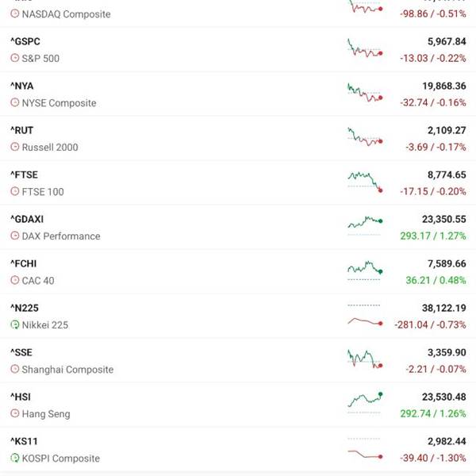Image resolution: width=476 pixels, height=476 pixels.
Task: Click the Nikkei price 38,122.19
Action: pos(443,308)
